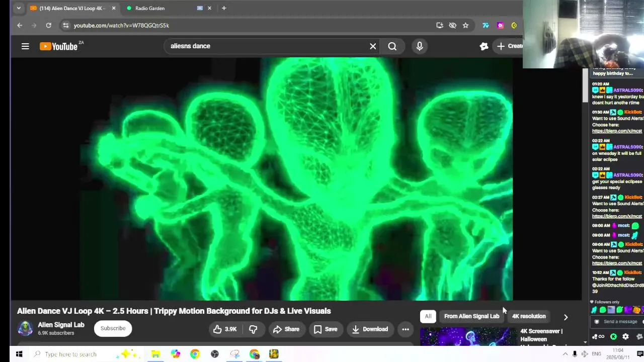Open the pink browser extension
This screenshot has width=644, height=362.
tap(500, 25)
